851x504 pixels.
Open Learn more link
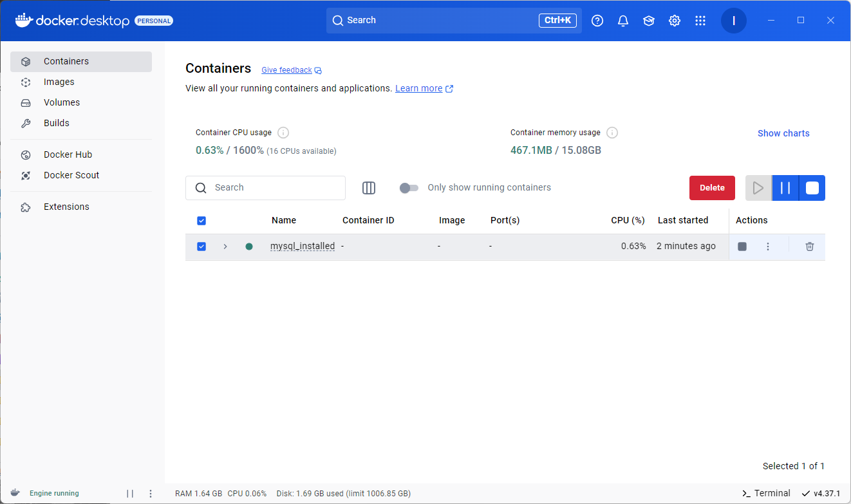pyautogui.click(x=418, y=88)
